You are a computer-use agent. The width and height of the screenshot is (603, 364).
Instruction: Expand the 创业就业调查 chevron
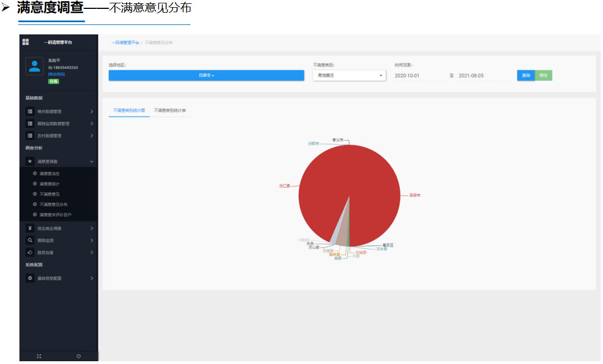(x=92, y=228)
